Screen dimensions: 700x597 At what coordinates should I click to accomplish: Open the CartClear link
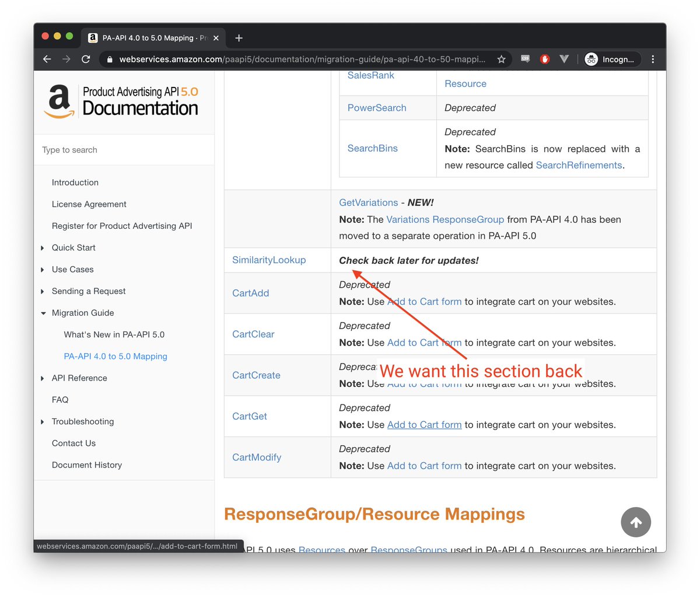tap(253, 334)
